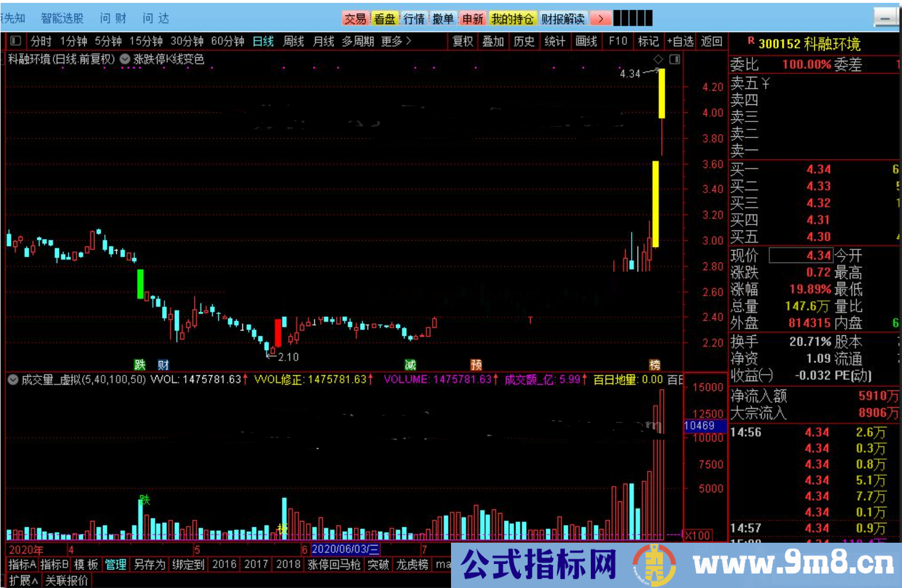Click the ¥ symbol next to 卖五
The height and width of the screenshot is (588, 902).
[766, 84]
